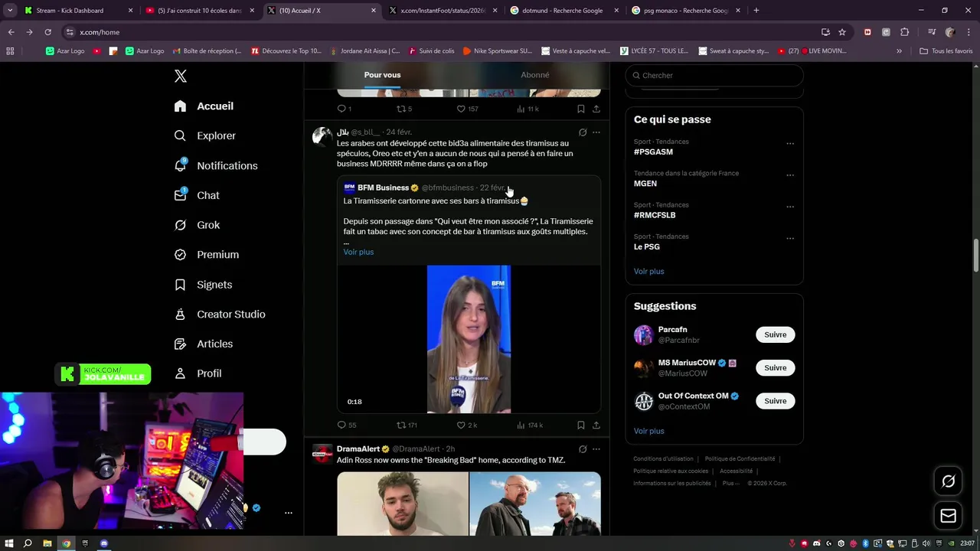Open the BFM Business profile name
980x551 pixels.
[383, 187]
